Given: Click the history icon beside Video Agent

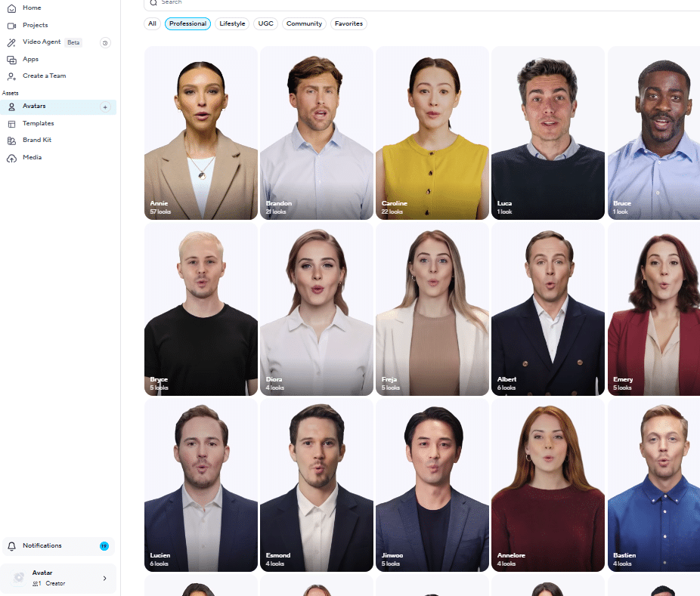Looking at the screenshot, I should (x=105, y=43).
